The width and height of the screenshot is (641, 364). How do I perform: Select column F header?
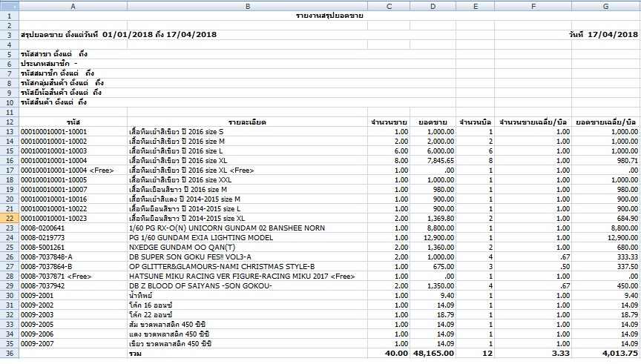tap(533, 6)
